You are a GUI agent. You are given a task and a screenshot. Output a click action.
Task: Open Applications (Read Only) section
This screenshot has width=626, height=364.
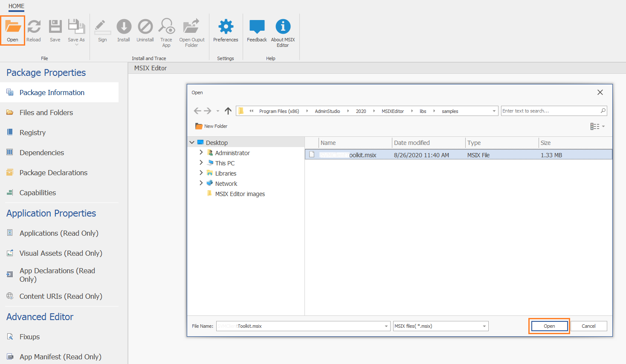pos(59,233)
